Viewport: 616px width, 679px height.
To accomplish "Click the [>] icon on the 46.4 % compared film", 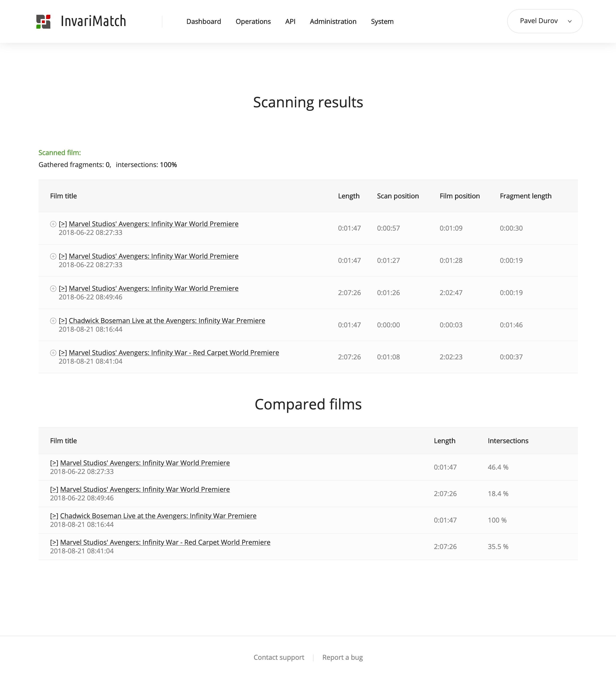I will click(54, 463).
